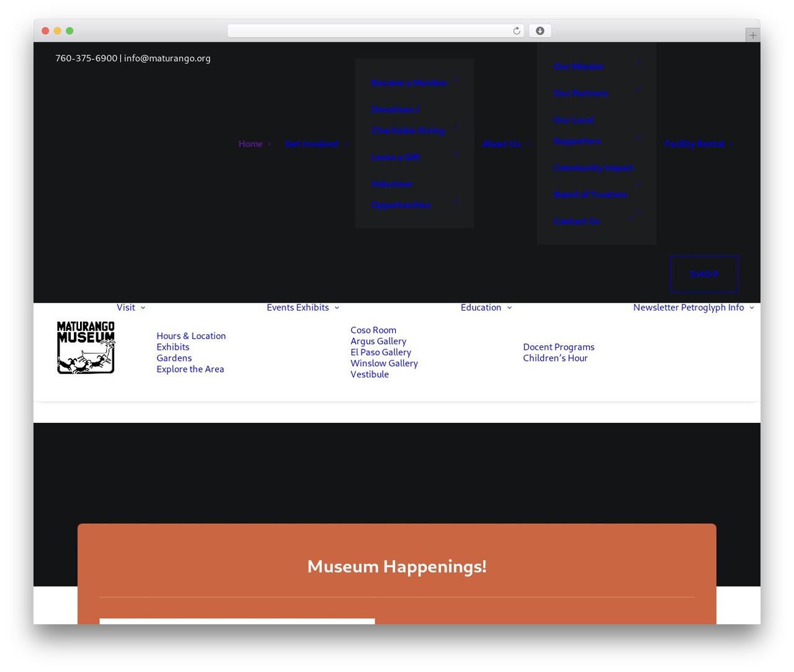Click the Museum Happenings! heading
The width and height of the screenshot is (794, 672).
tap(397, 567)
